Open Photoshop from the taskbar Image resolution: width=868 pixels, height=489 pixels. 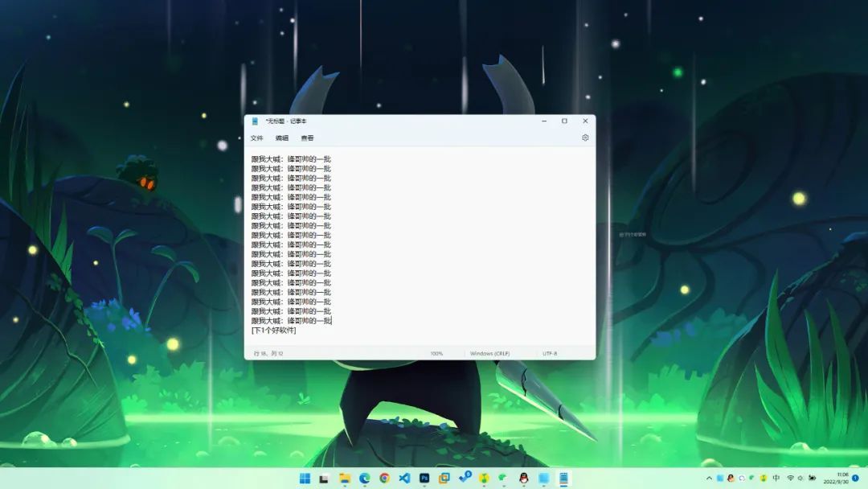(x=424, y=479)
